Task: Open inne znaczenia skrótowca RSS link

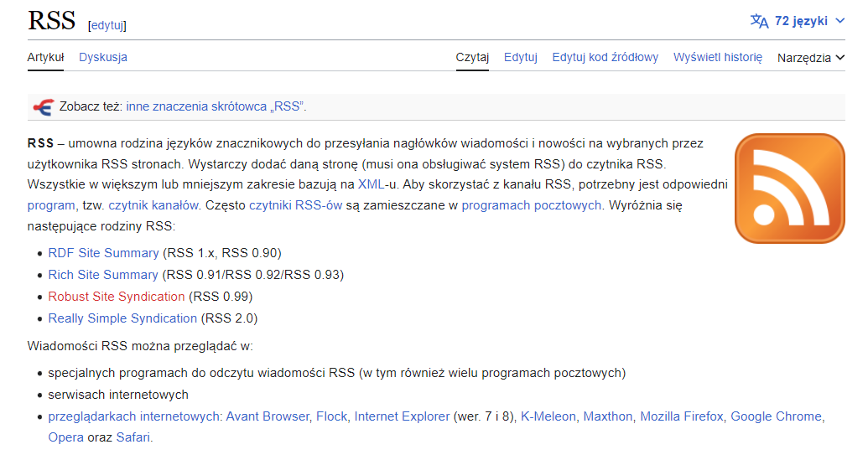Action: (216, 106)
